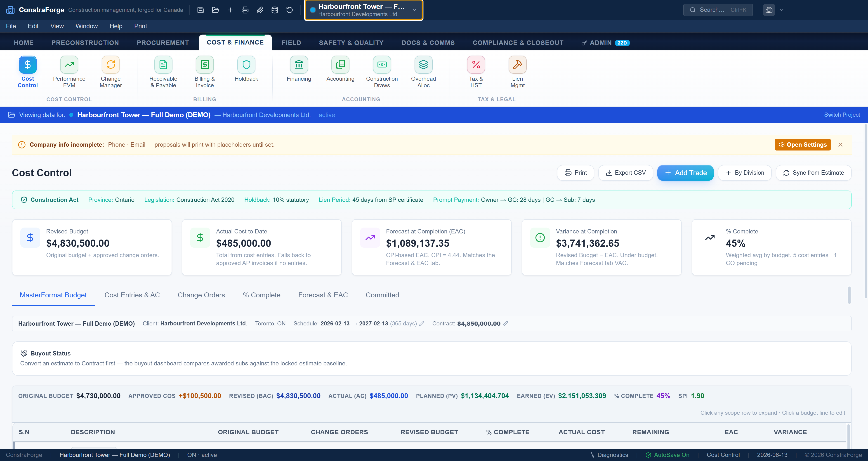Select the Committed tab
This screenshot has width=868, height=461.
click(x=382, y=295)
